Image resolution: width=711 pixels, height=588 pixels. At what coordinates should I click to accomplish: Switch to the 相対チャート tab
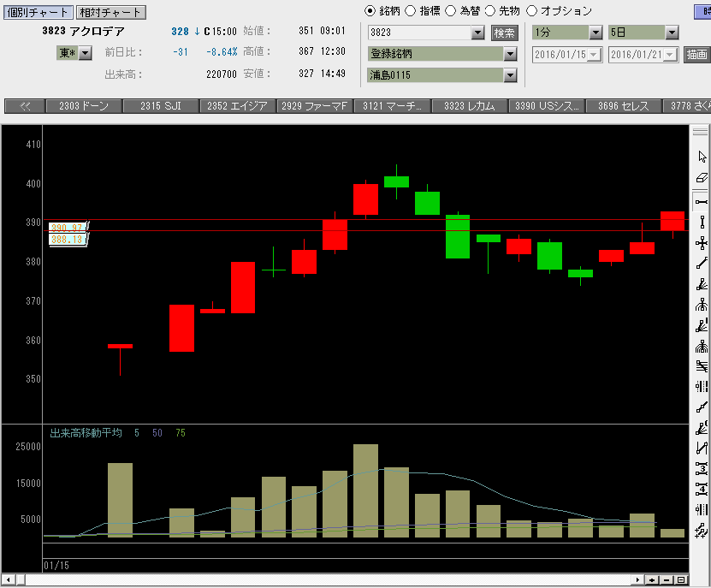[x=110, y=12]
